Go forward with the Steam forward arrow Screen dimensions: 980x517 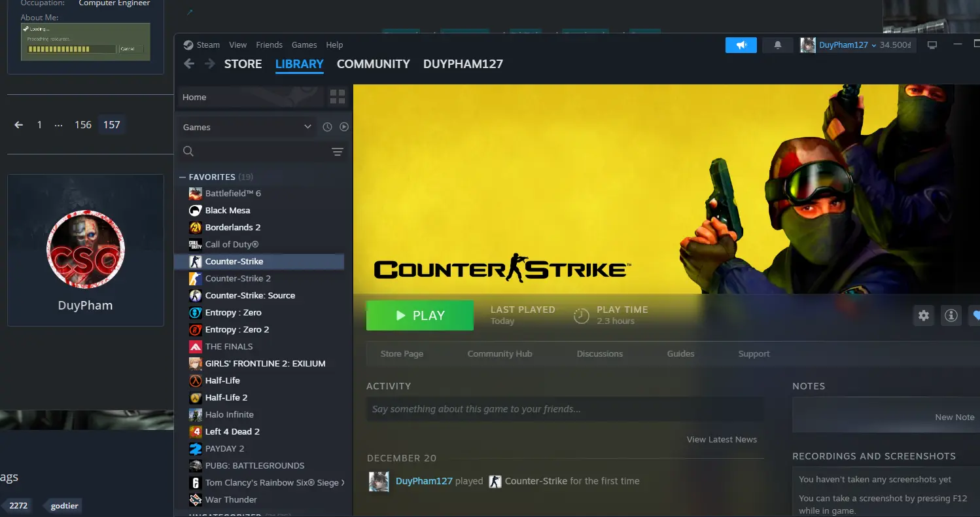point(209,63)
